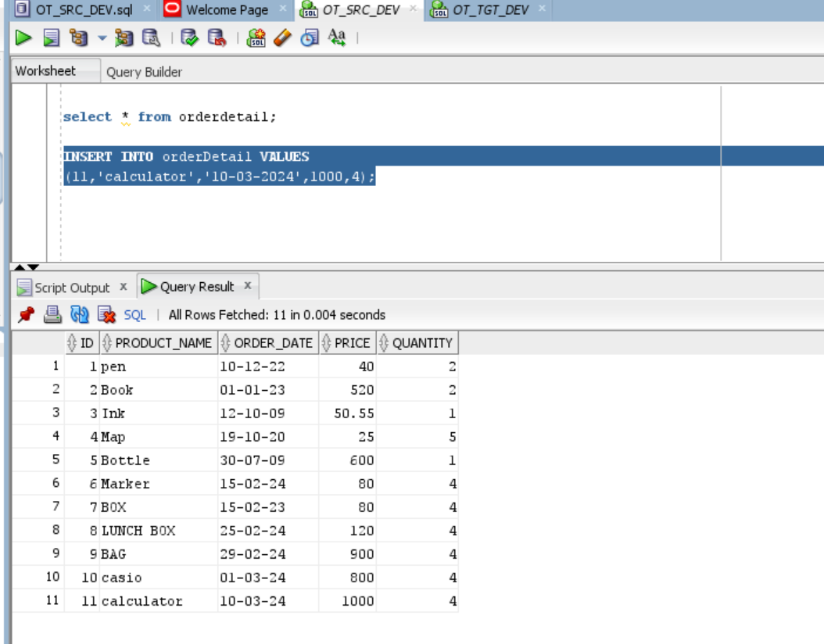The height and width of the screenshot is (644, 824).
Task: Run the statement with green play icon
Action: click(x=23, y=38)
